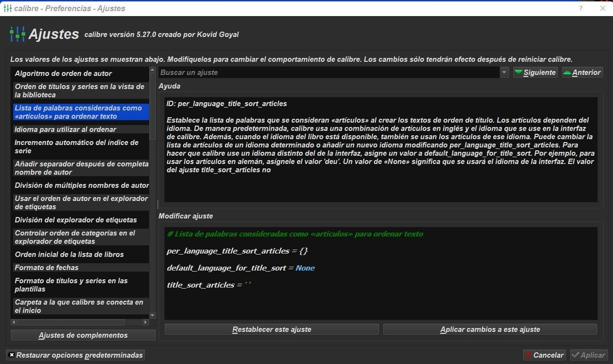Click the Cancelar button
613x364 pixels.
tap(545, 355)
